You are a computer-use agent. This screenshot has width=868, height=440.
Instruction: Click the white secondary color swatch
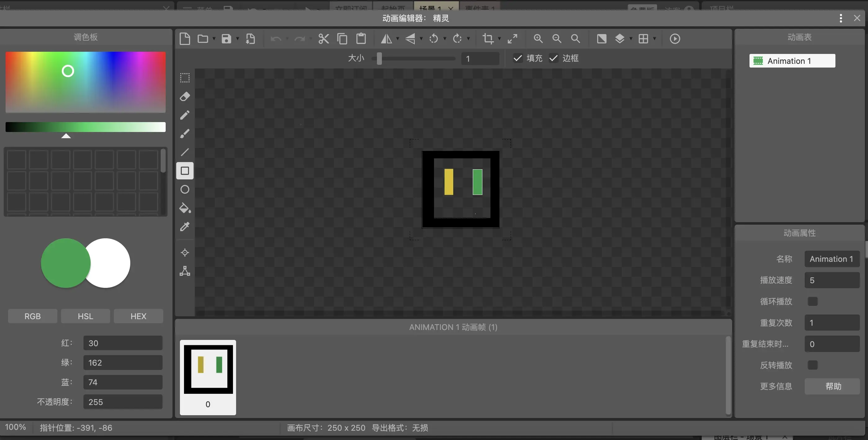(111, 263)
